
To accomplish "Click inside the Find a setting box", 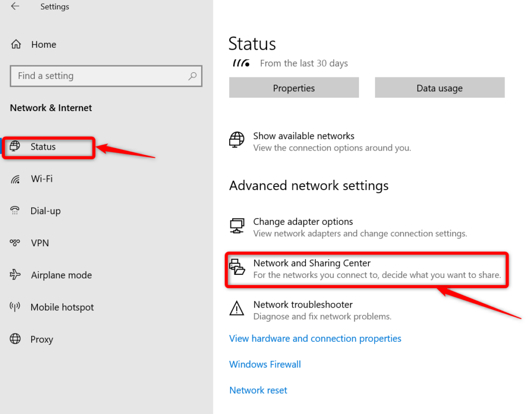I will point(94,76).
